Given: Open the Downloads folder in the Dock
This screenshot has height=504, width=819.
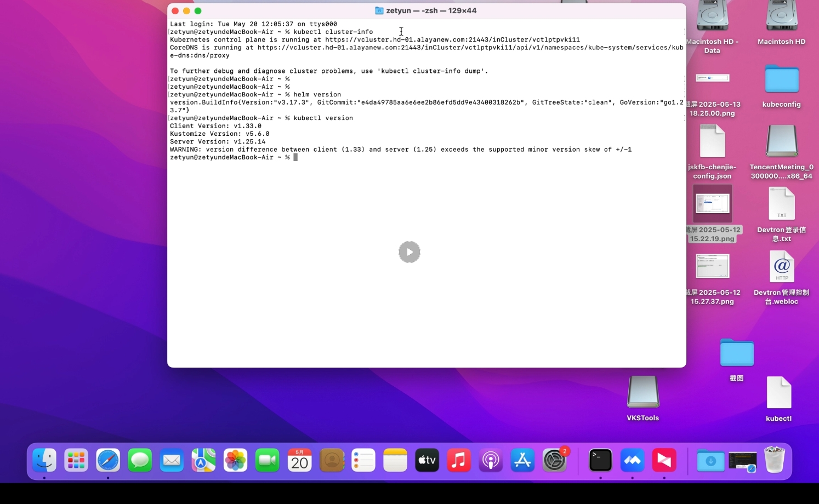Looking at the screenshot, I should click(710, 460).
